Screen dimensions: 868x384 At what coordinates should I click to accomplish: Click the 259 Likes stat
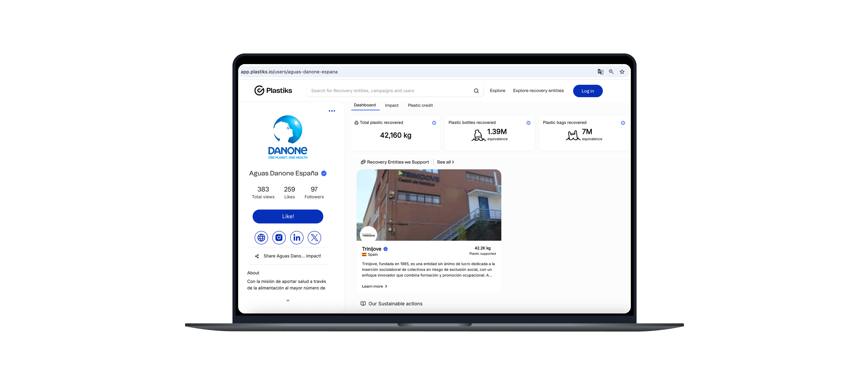point(289,193)
